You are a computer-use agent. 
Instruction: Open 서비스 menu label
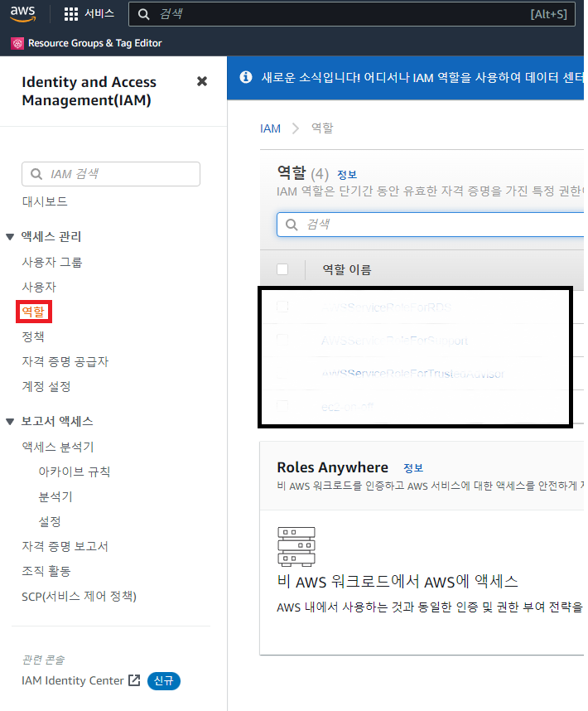[99, 13]
